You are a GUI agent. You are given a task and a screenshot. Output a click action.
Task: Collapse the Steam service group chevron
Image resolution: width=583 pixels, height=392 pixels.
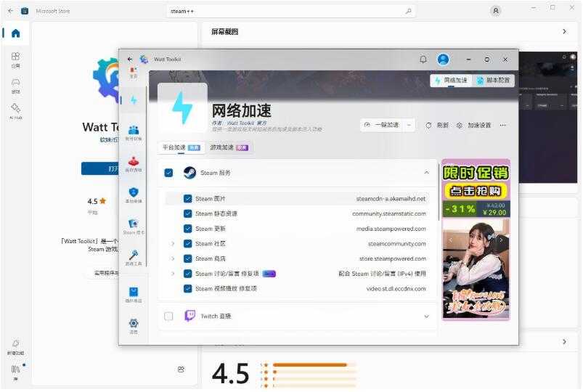[426, 173]
